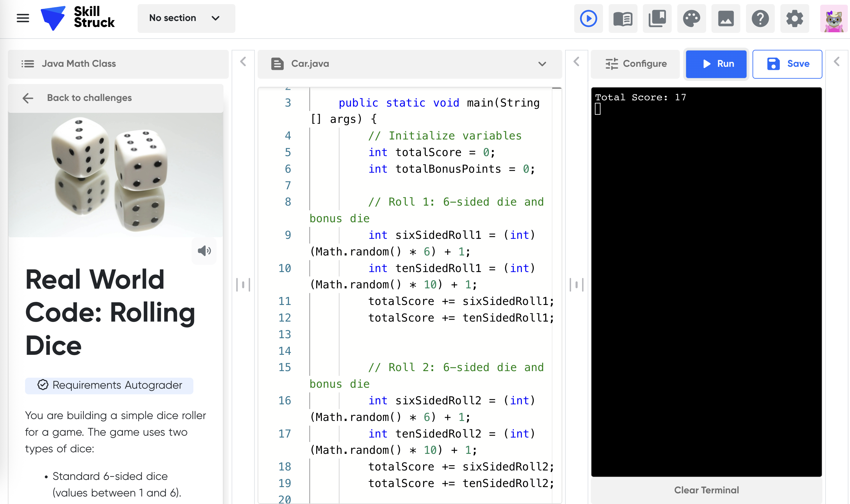The image size is (850, 504).
Task: Click the Roll 2 comment line
Action: [x=456, y=367]
